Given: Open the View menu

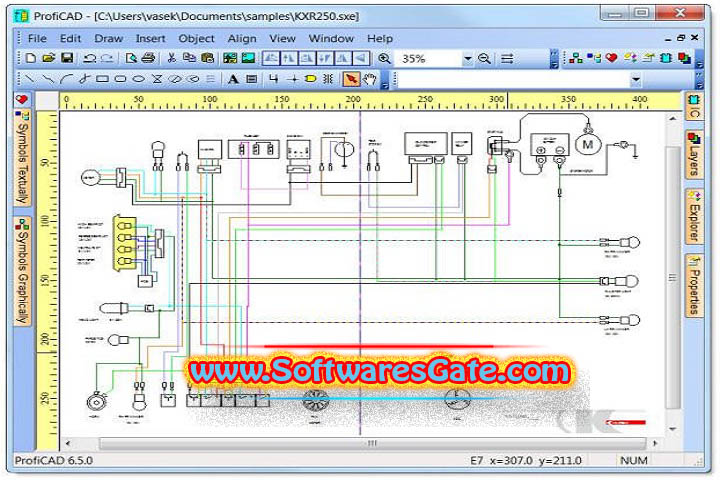Looking at the screenshot, I should click(x=282, y=39).
